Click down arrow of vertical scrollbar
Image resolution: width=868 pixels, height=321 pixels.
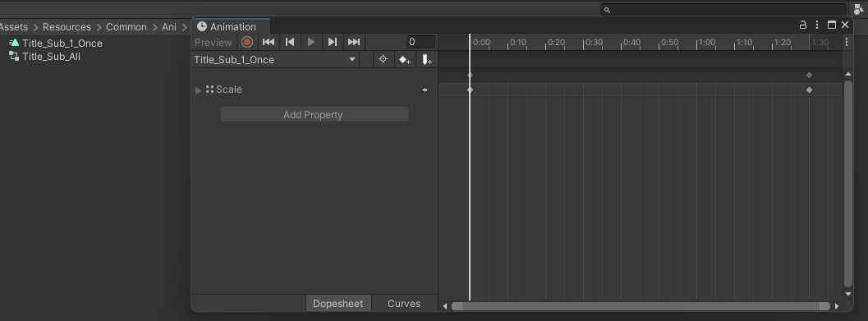coord(848,294)
